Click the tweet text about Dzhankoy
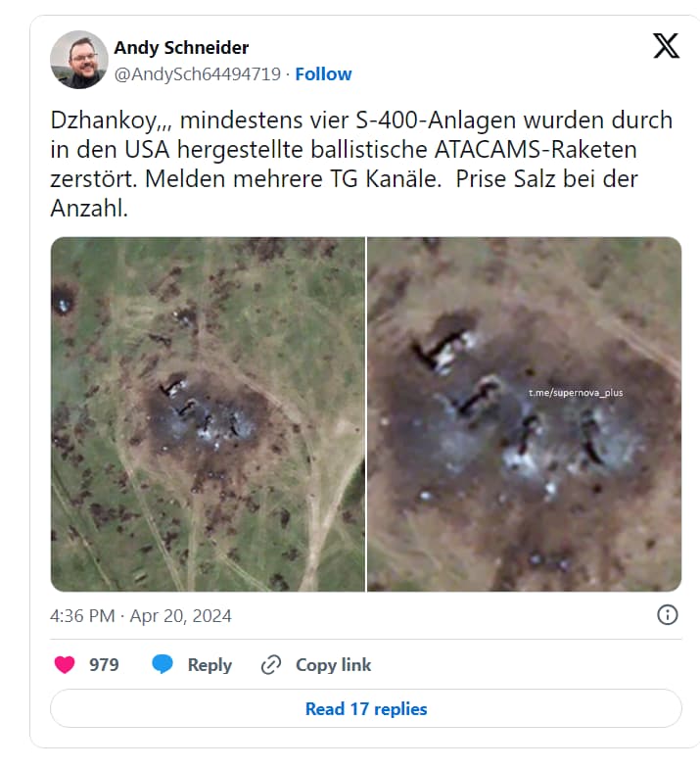This screenshot has width=700, height=769. pyautogui.click(x=361, y=165)
